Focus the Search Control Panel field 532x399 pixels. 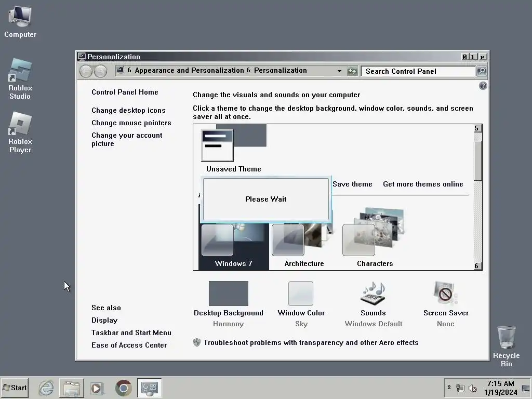coord(418,71)
